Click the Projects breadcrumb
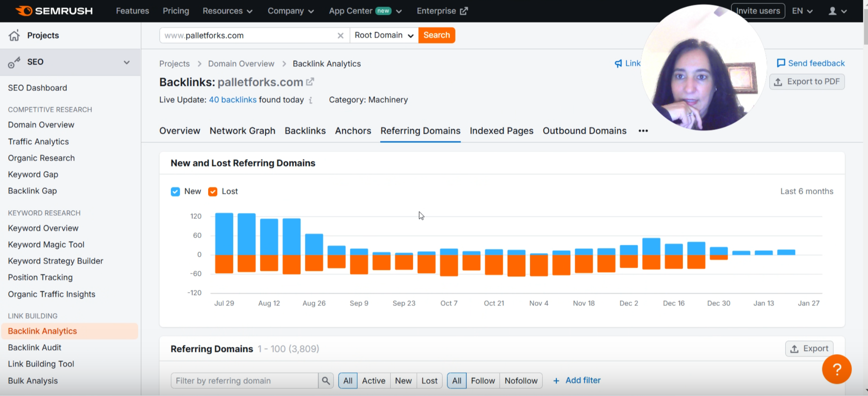The height and width of the screenshot is (396, 868). [x=174, y=64]
